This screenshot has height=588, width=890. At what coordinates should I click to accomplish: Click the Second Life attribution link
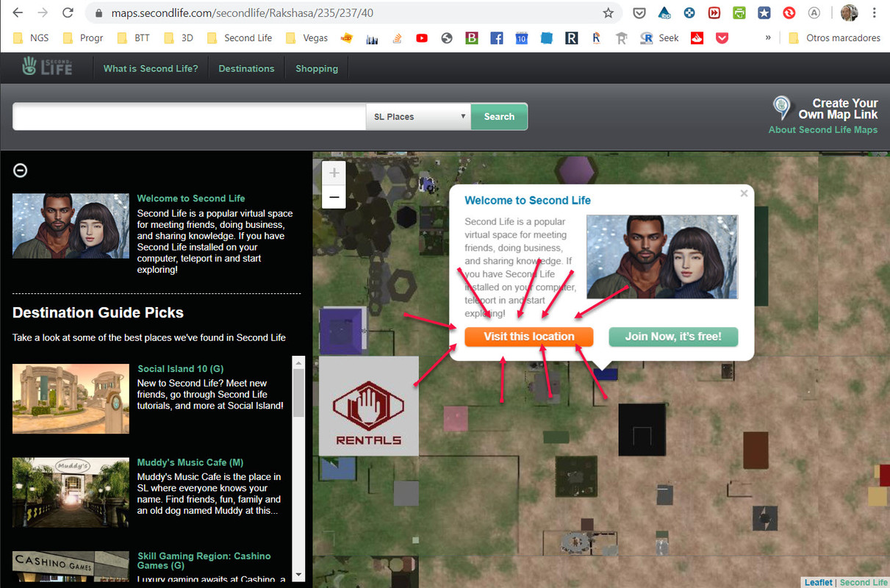pyautogui.click(x=864, y=582)
